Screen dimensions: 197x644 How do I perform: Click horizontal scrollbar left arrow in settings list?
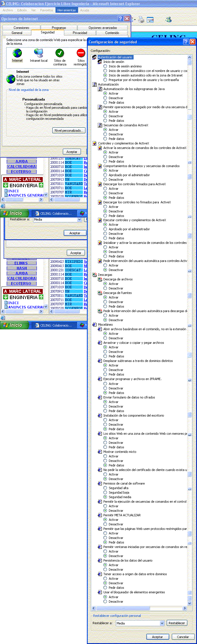coord(94,608)
